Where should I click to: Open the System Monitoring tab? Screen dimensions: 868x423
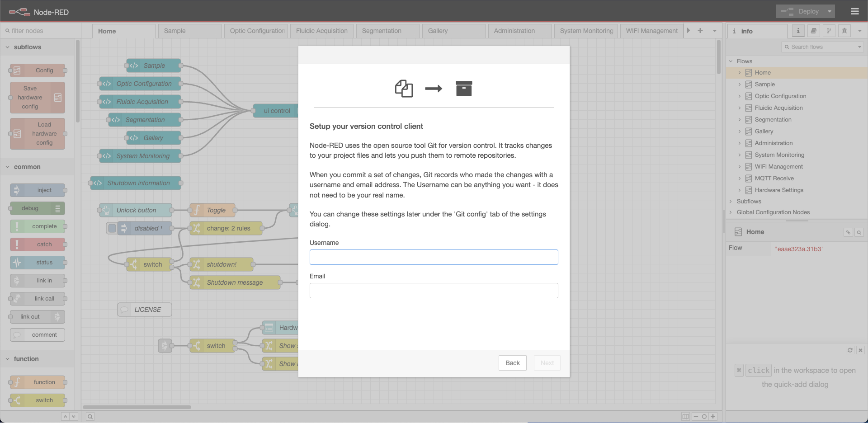click(586, 31)
